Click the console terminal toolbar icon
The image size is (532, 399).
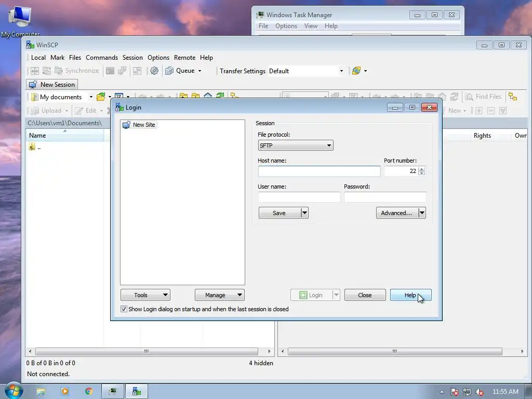[x=110, y=71]
